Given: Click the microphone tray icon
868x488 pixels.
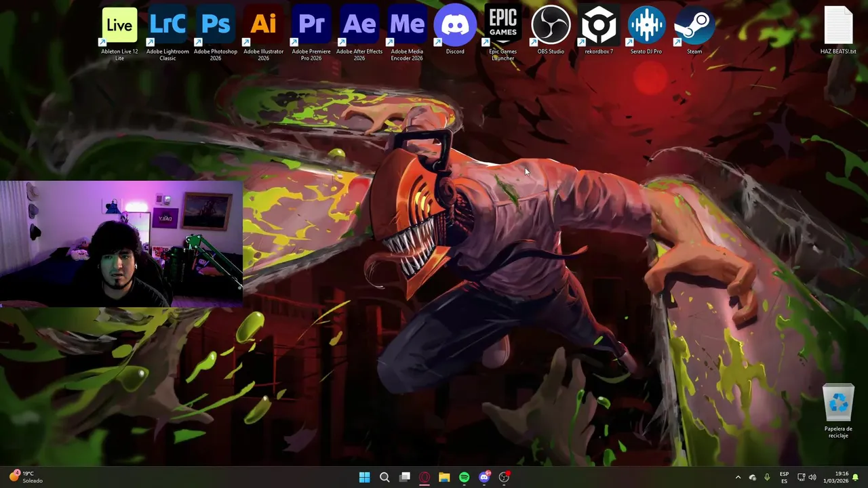Looking at the screenshot, I should (767, 477).
